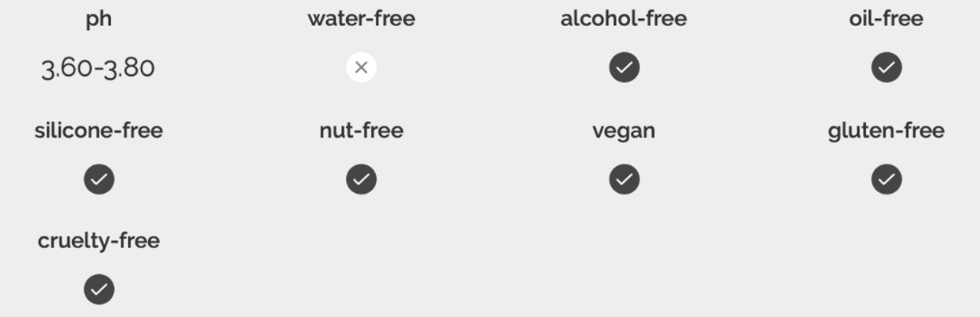Click the alcohol-free checkmark icon

pyautogui.click(x=624, y=67)
